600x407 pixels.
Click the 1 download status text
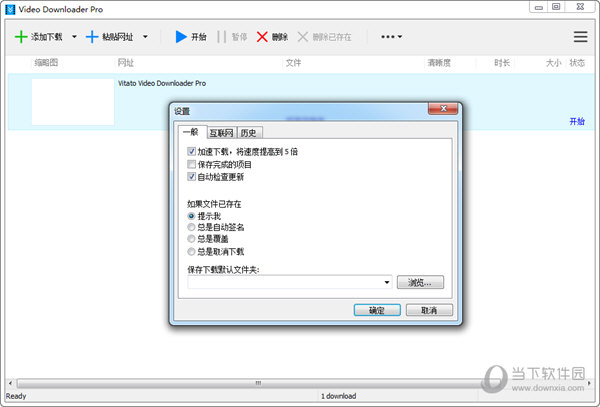coord(338,396)
